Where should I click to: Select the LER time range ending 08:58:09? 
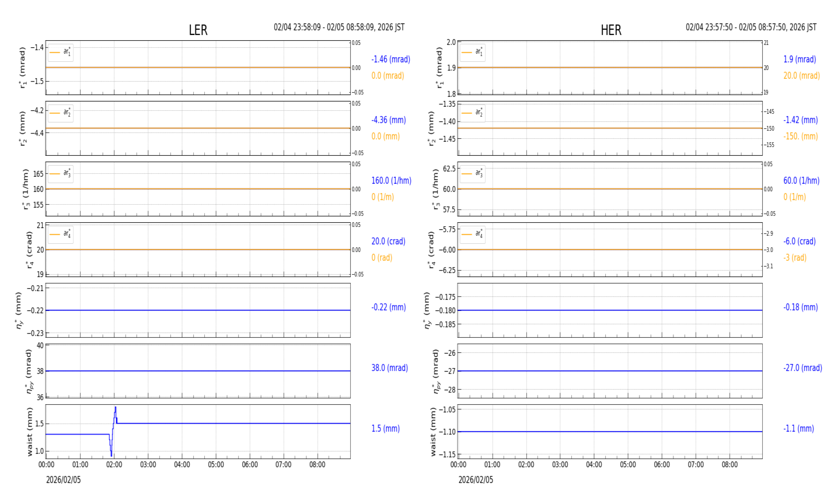tap(339, 27)
